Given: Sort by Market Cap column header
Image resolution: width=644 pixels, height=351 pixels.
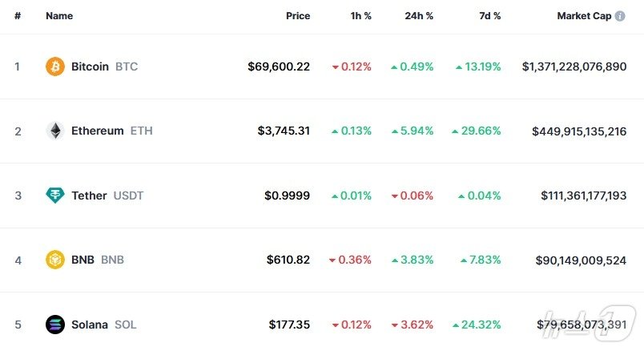Looking at the screenshot, I should (x=584, y=16).
